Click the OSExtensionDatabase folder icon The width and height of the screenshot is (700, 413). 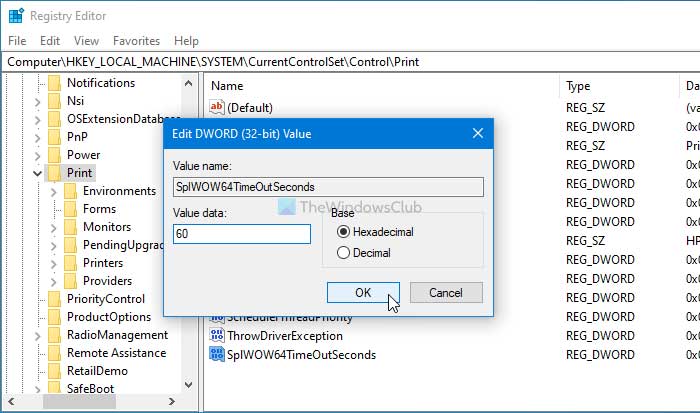point(54,119)
